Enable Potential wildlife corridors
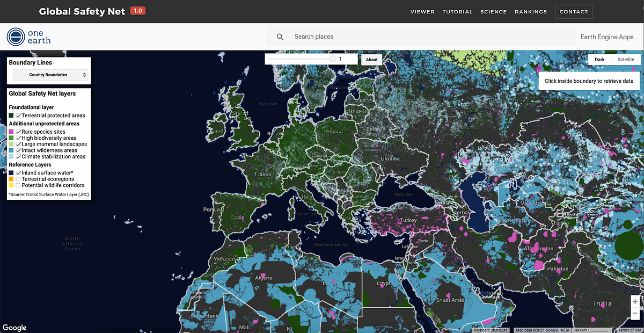 click(18, 185)
